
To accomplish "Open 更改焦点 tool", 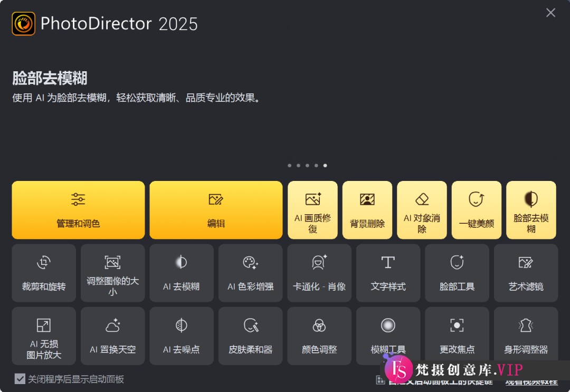I will pos(457,336).
